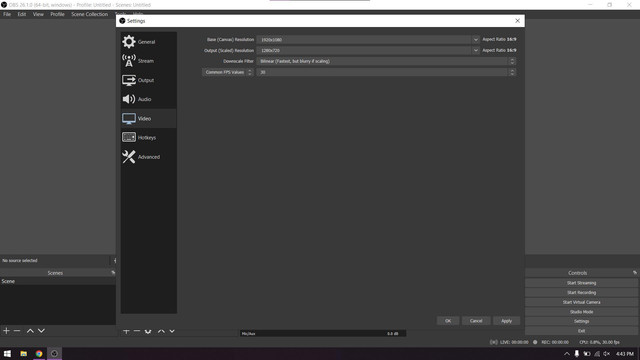
Task: Click the 'Aspect Ratio 16:9' label beside Base Resolution
Action: pos(499,40)
